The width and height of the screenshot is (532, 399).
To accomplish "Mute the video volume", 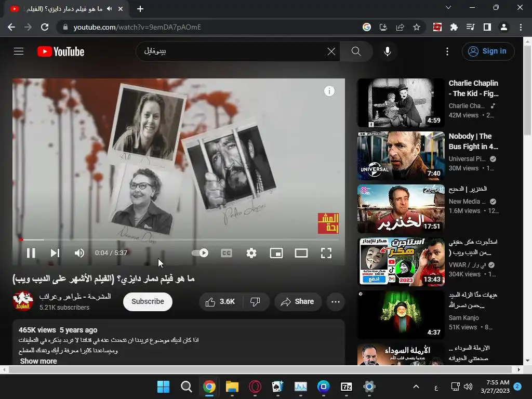I will [79, 253].
